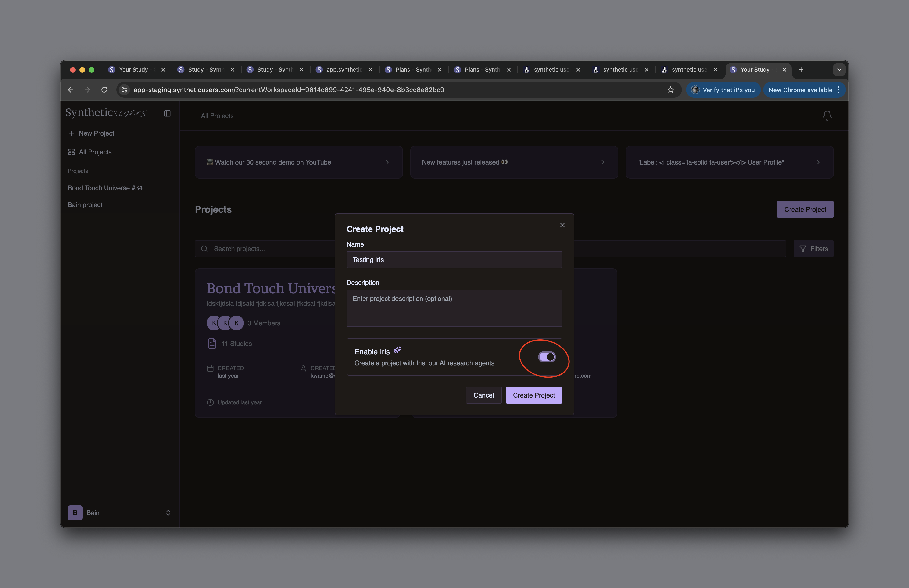Open the Filters funnel button
Screen dimensions: 909x588
pos(813,249)
